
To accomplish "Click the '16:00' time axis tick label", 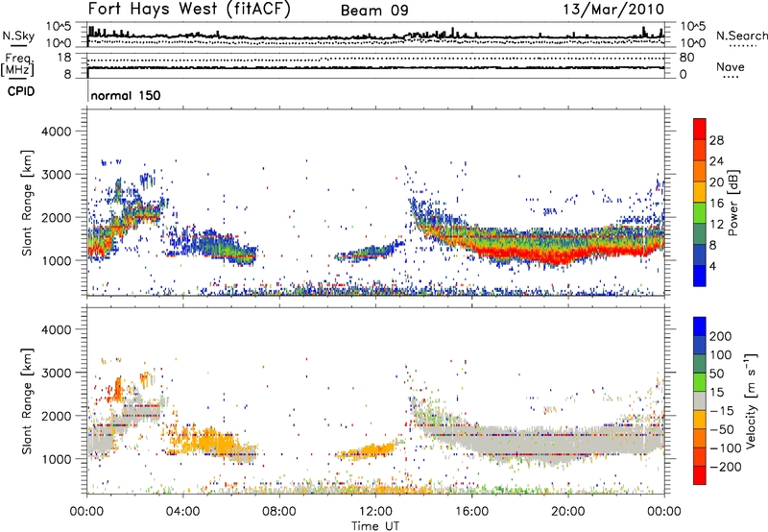I will pos(471,512).
